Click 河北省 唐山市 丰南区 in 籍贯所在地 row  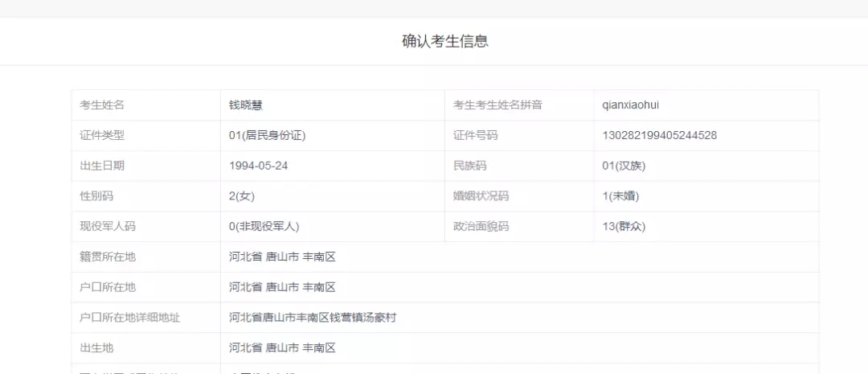pos(282,257)
